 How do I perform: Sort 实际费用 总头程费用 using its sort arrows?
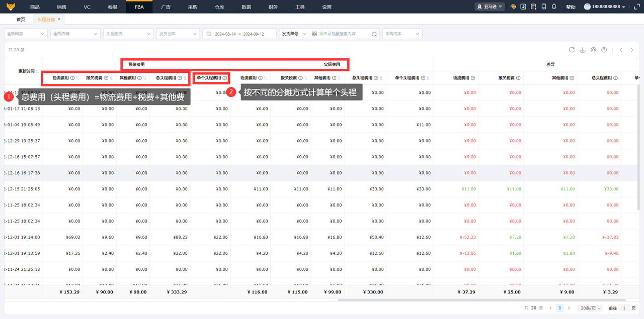pos(381,78)
